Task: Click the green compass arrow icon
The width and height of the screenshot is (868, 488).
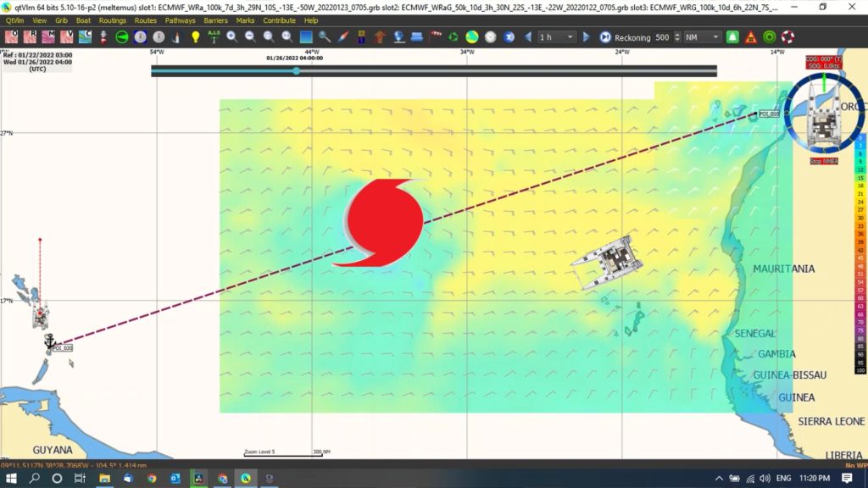Action: click(x=121, y=37)
